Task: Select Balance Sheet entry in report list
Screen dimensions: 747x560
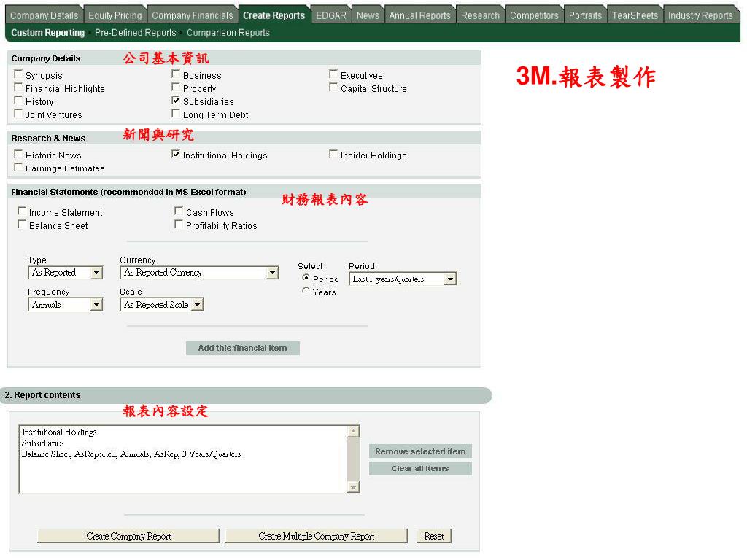Action: click(x=131, y=454)
